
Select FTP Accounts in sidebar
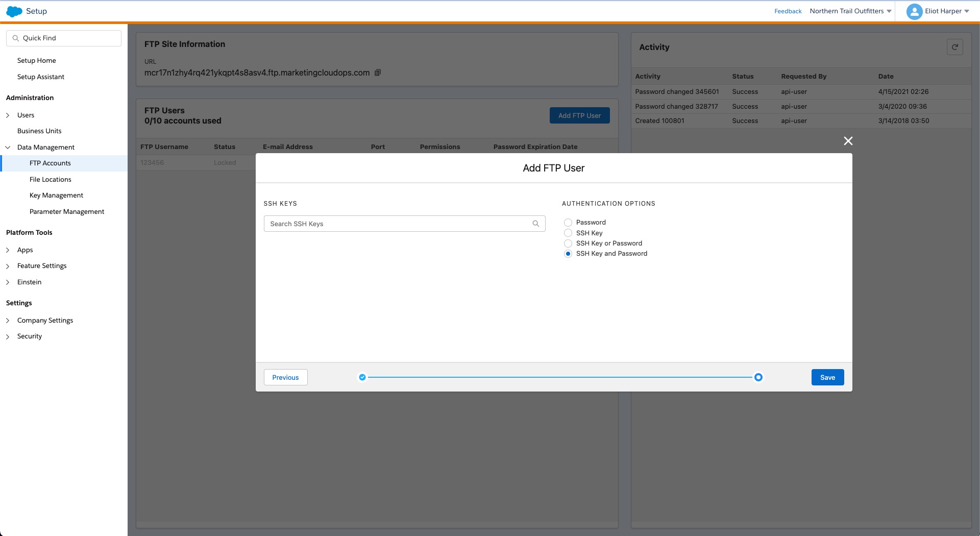[x=64, y=163]
